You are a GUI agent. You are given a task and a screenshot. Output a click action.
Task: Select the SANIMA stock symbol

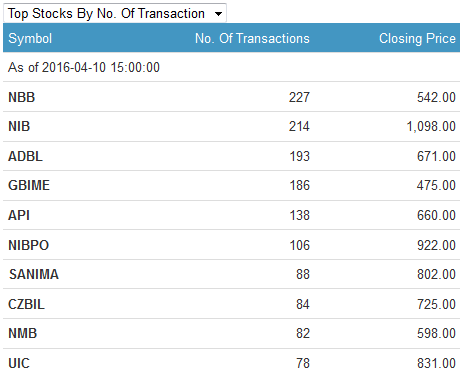click(34, 274)
